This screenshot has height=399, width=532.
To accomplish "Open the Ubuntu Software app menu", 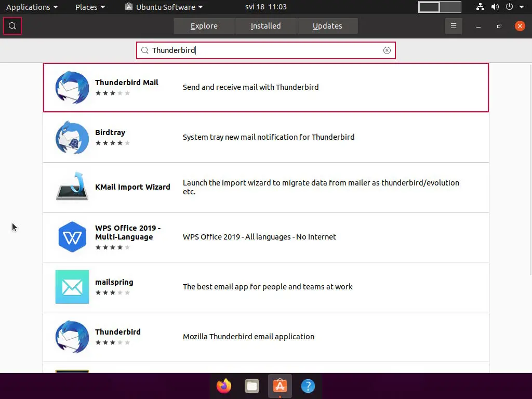I will click(165, 7).
